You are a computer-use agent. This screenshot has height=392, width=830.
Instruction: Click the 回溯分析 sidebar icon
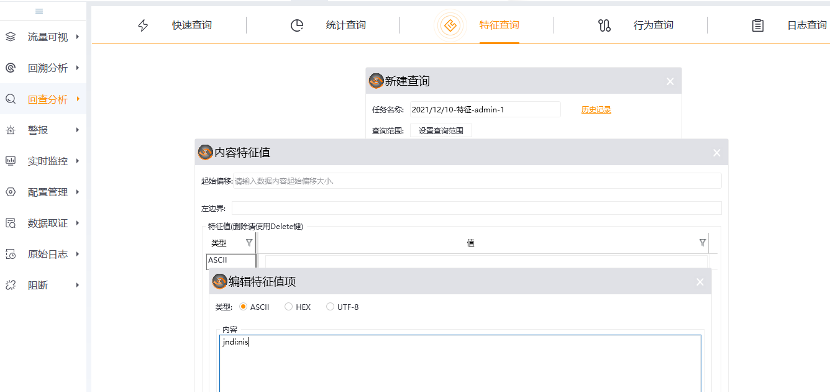click(11, 68)
